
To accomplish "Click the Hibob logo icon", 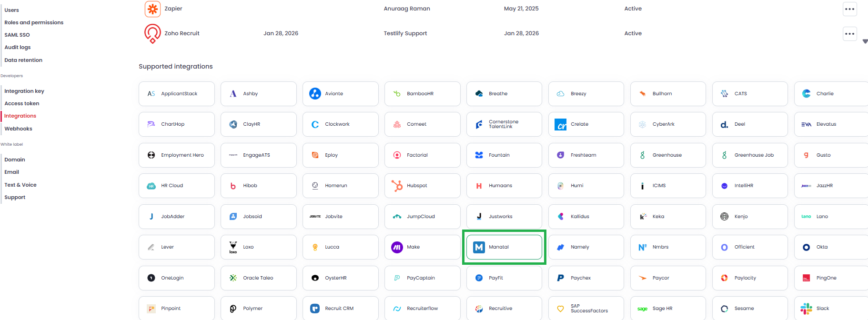I will [233, 186].
